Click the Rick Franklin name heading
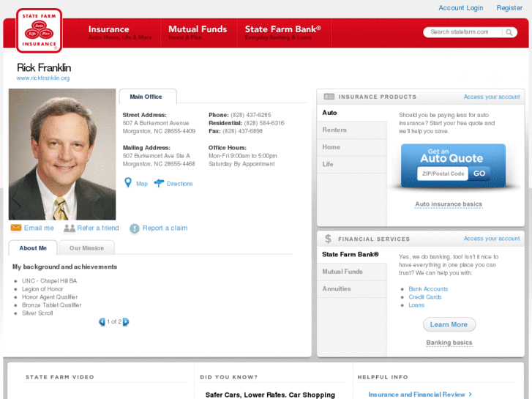Screen dimensions: 532x399 point(44,67)
